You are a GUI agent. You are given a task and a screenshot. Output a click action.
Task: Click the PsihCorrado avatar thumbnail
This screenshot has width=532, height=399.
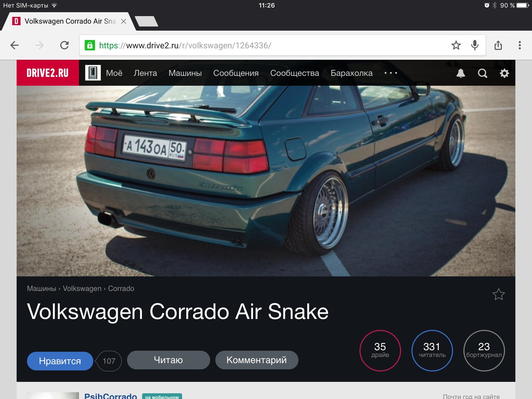click(x=53, y=396)
